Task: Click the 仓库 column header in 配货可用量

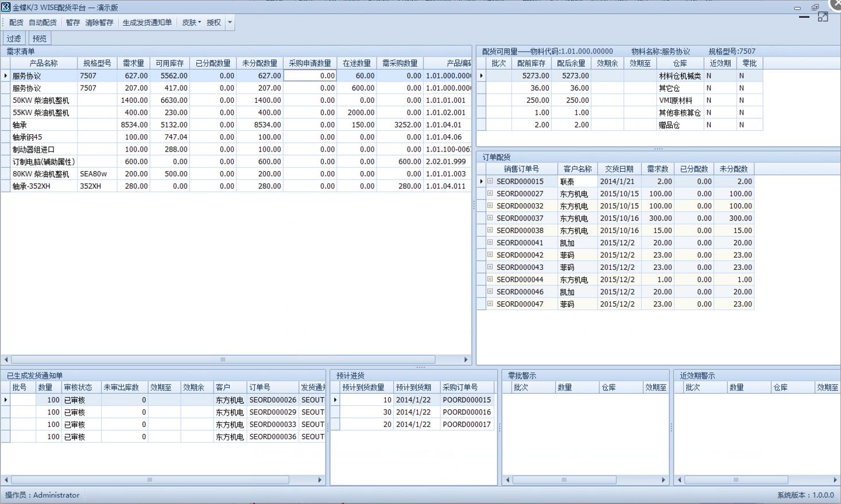Action: click(x=680, y=63)
